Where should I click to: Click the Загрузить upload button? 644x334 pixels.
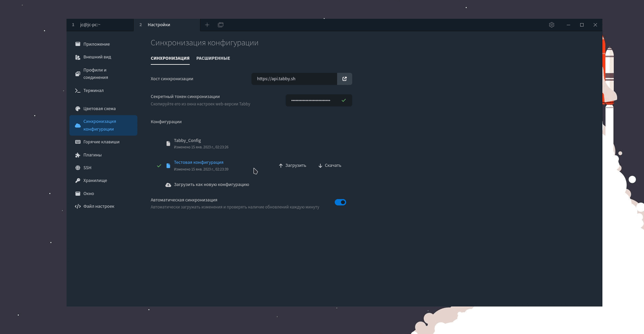292,166
